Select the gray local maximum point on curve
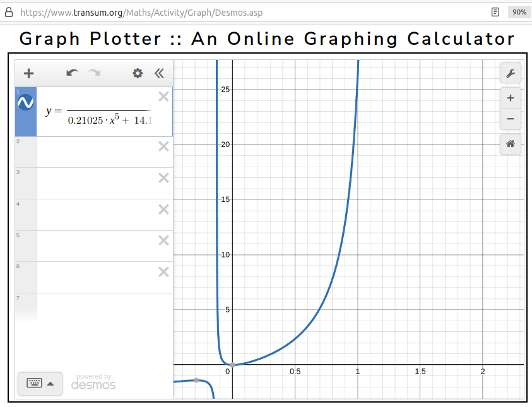This screenshot has width=532, height=407. click(196, 380)
